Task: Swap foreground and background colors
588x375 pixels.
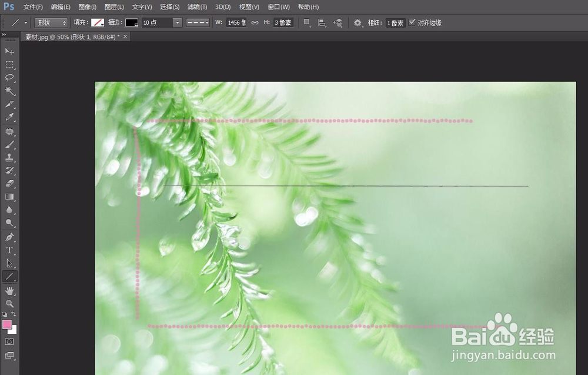Action: coord(14,314)
